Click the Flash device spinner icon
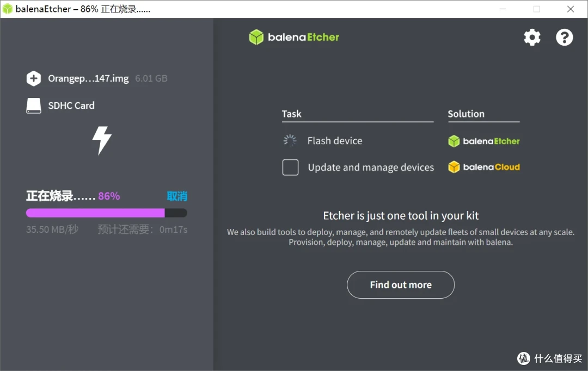588x371 pixels. (x=290, y=140)
